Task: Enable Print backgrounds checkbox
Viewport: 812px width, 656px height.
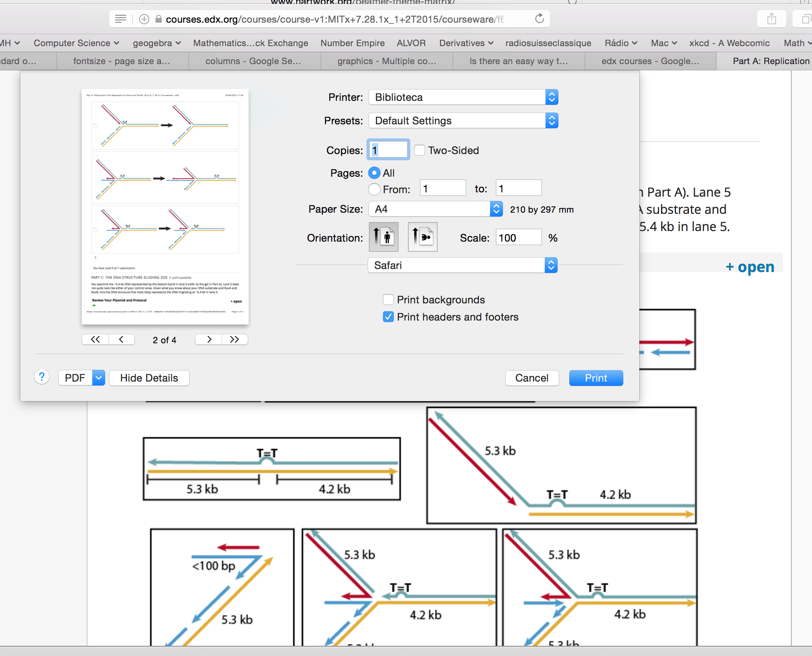Action: click(388, 299)
